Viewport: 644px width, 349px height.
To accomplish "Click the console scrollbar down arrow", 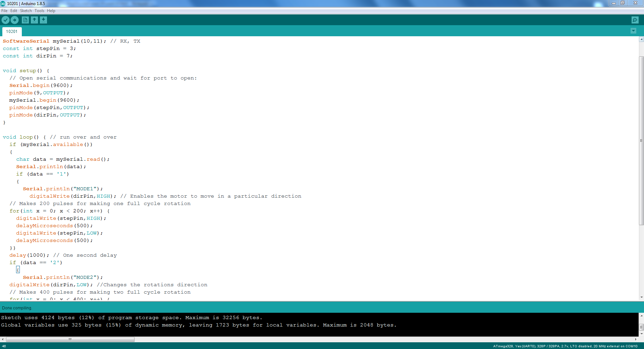I will tap(641, 334).
